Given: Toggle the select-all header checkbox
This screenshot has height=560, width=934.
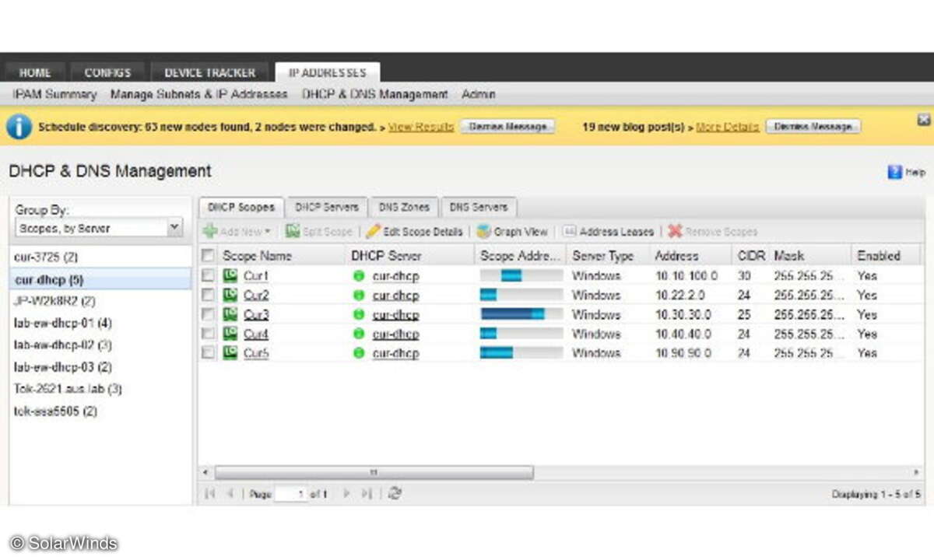Looking at the screenshot, I should pos(208,255).
